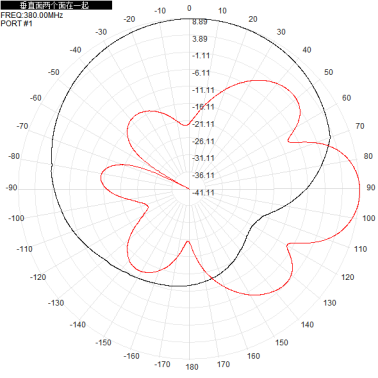This screenshot has height=378, width=378.
Task: Select the 180 degree angle label
Action: [192, 367]
